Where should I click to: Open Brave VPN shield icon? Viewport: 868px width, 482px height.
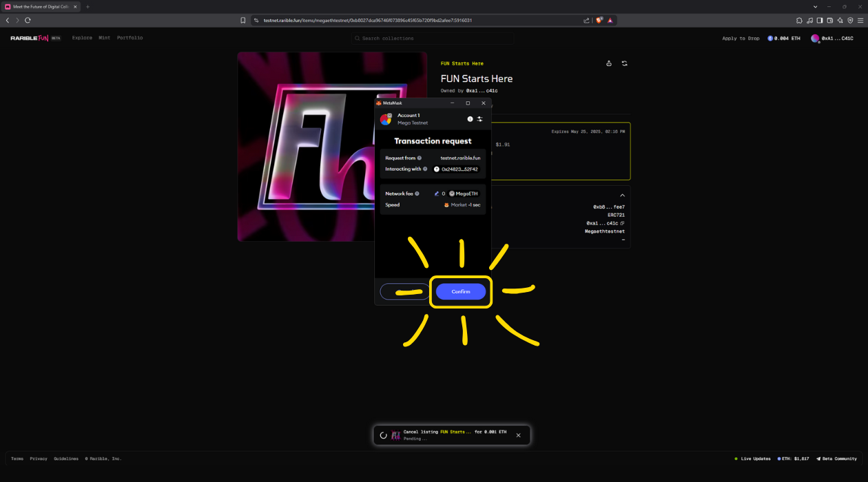tap(850, 20)
